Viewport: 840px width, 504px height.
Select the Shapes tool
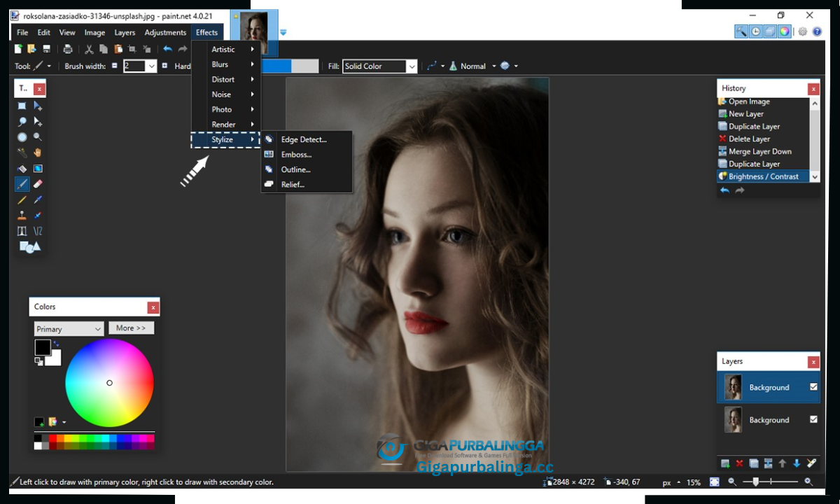point(29,246)
